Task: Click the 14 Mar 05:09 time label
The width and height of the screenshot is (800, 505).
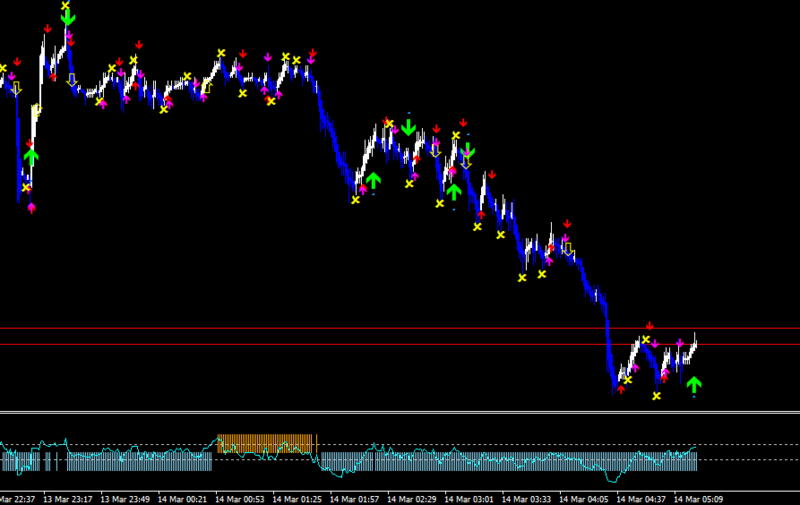Action: click(698, 499)
